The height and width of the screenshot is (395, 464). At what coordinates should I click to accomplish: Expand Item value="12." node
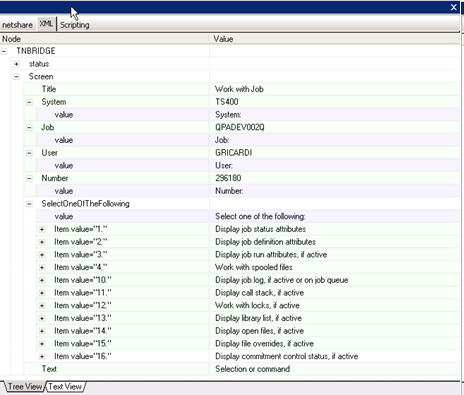[42, 305]
